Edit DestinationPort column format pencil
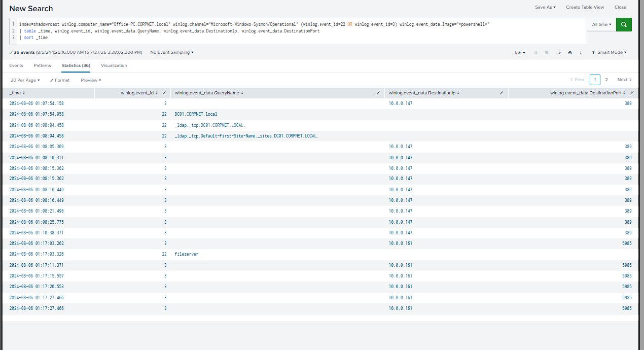Screen dimensions: 644x350 coord(632,93)
